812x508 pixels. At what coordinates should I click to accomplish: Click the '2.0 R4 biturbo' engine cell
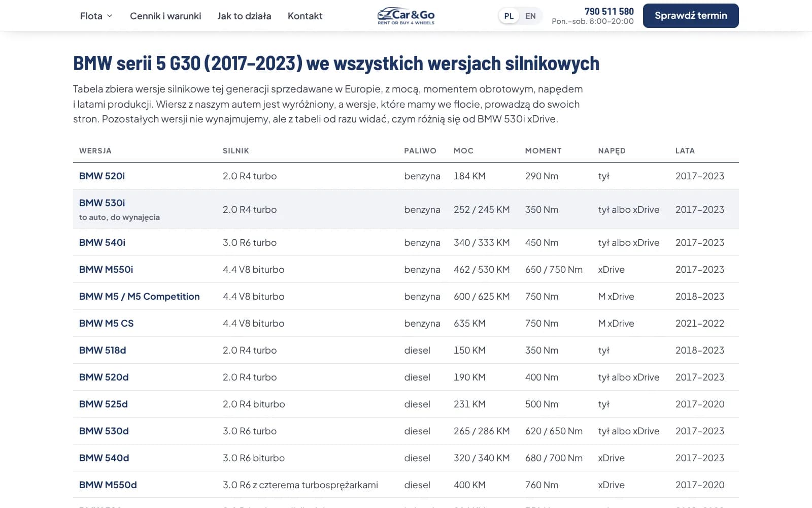(x=254, y=404)
